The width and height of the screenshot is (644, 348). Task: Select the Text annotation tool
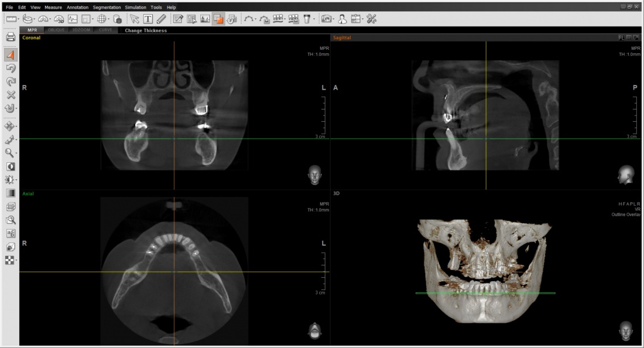coord(148,19)
